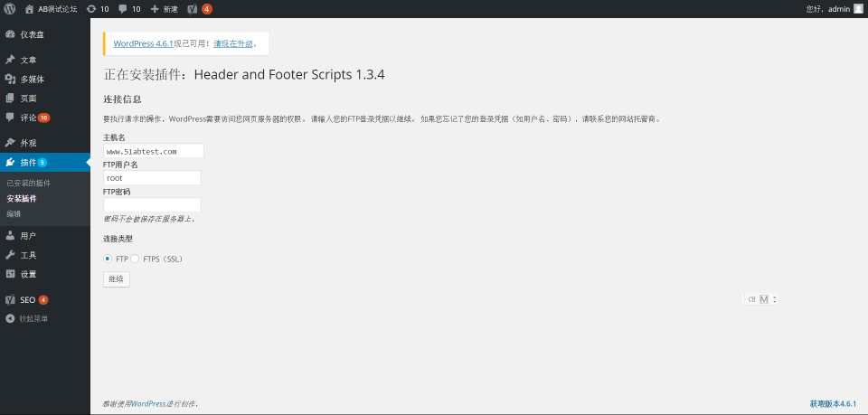Open the 新建 new content dropdown
Image resolution: width=868 pixels, height=415 pixels.
coord(164,8)
